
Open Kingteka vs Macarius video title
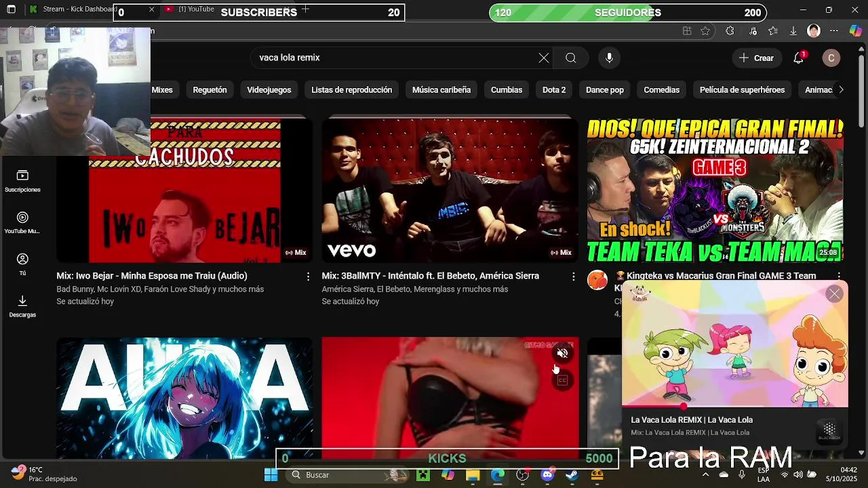coord(721,276)
